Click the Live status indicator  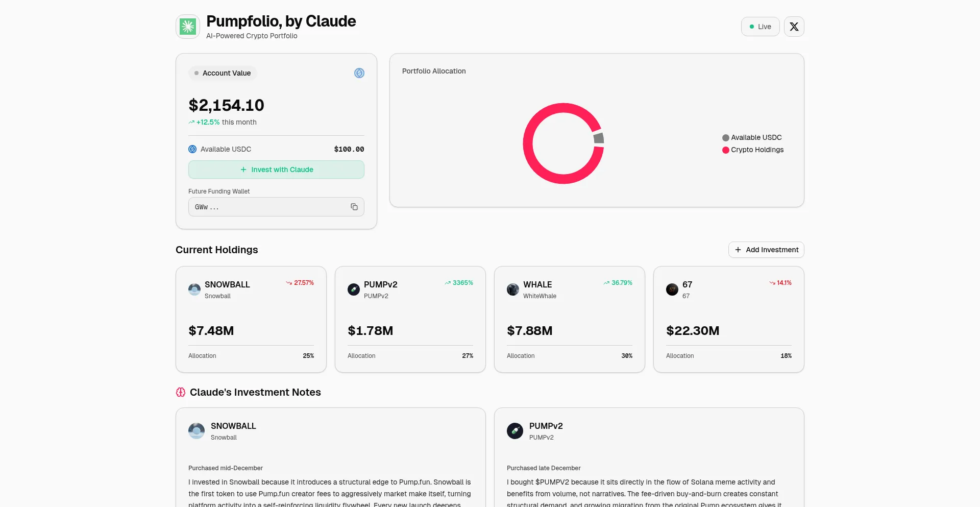pos(760,27)
